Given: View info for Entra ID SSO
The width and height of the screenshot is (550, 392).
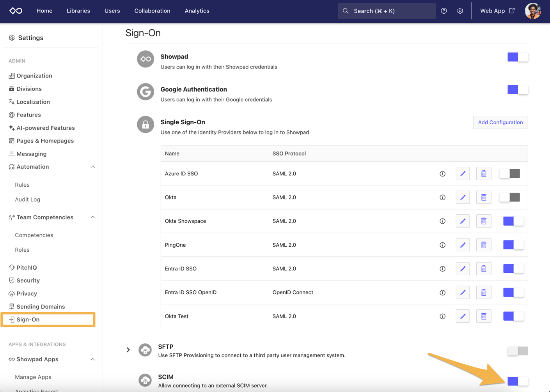Looking at the screenshot, I should 442,269.
